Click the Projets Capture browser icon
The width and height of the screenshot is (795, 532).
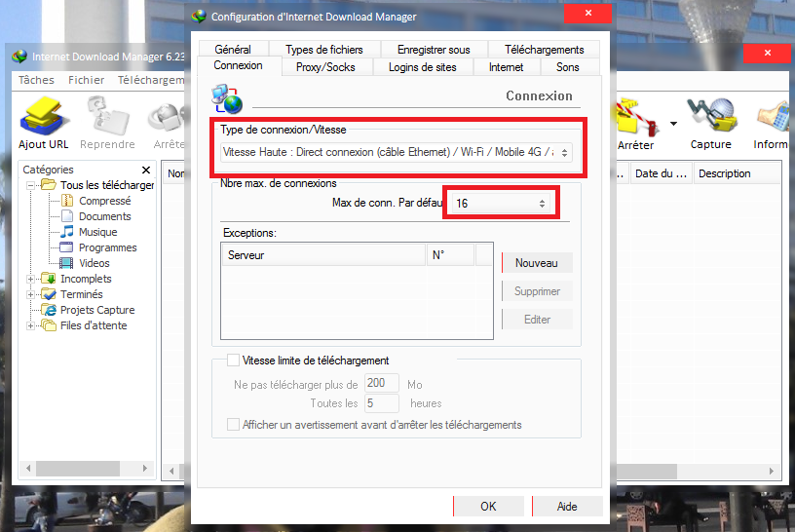pos(49,310)
